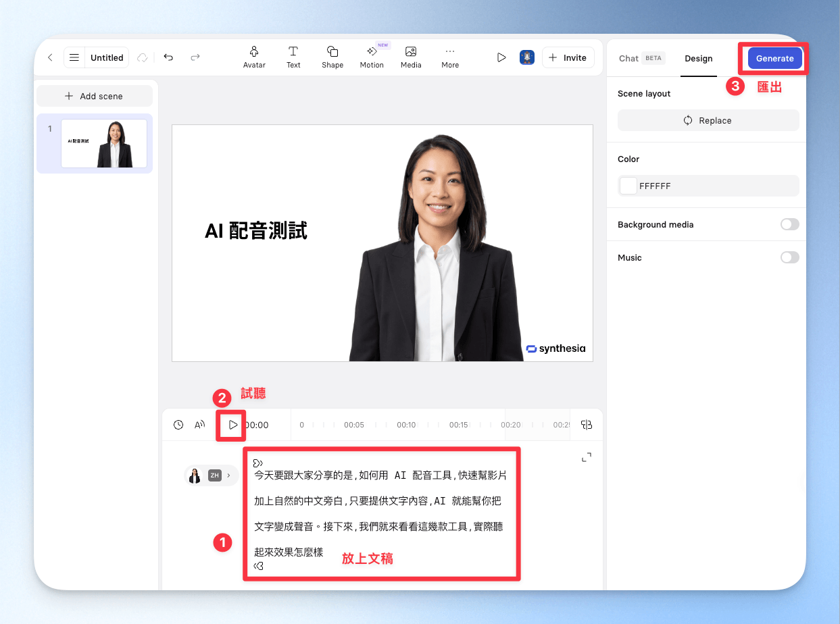The image size is (840, 624).
Task: Click the redo arrow icon
Action: point(195,57)
